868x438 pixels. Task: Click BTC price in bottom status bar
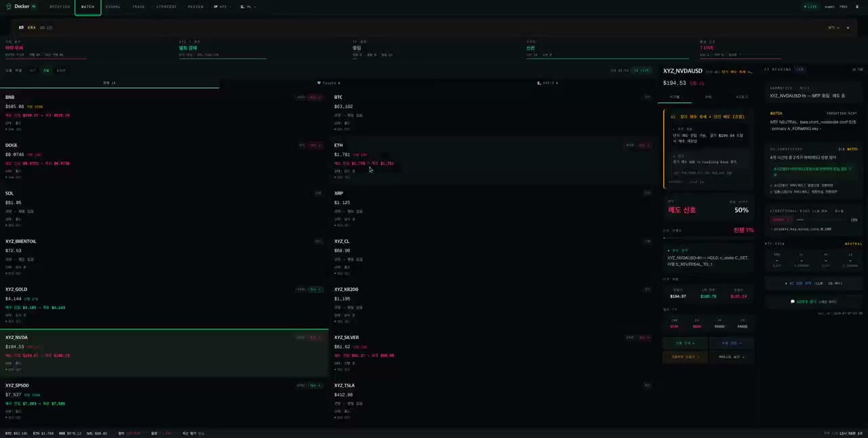pos(16,433)
